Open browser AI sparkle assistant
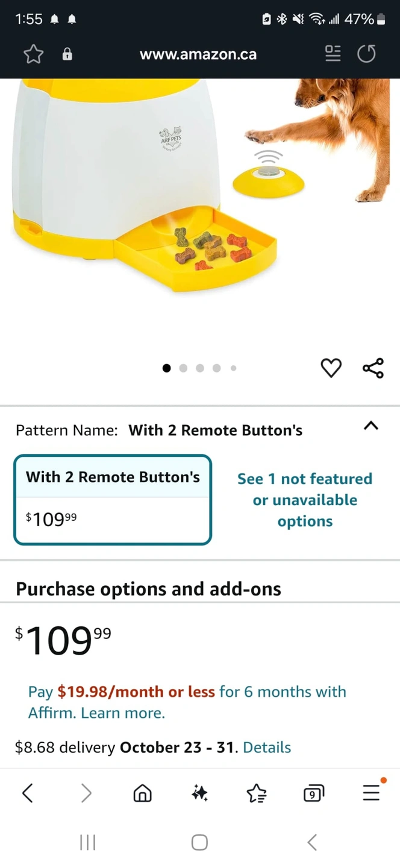The image size is (400, 868). pos(199,793)
